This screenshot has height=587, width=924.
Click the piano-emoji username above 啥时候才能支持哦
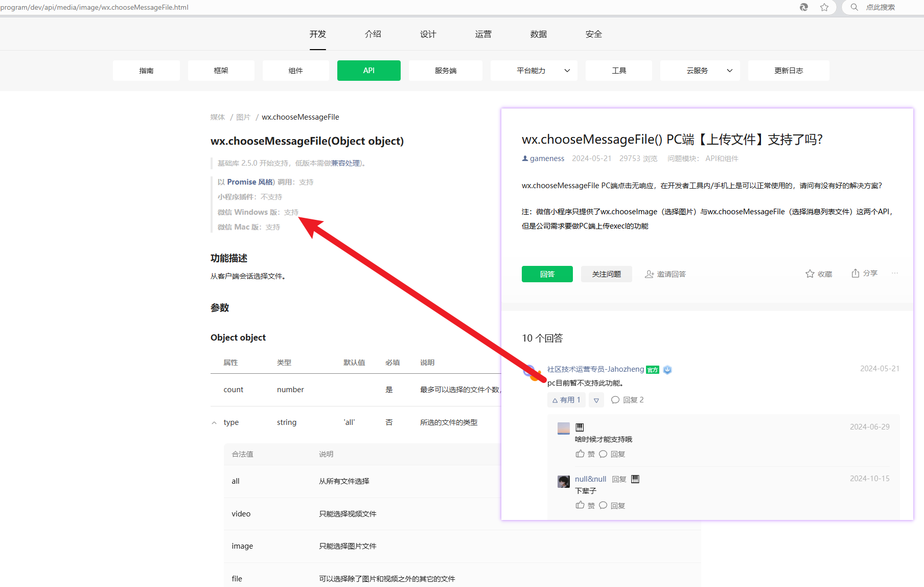click(580, 427)
